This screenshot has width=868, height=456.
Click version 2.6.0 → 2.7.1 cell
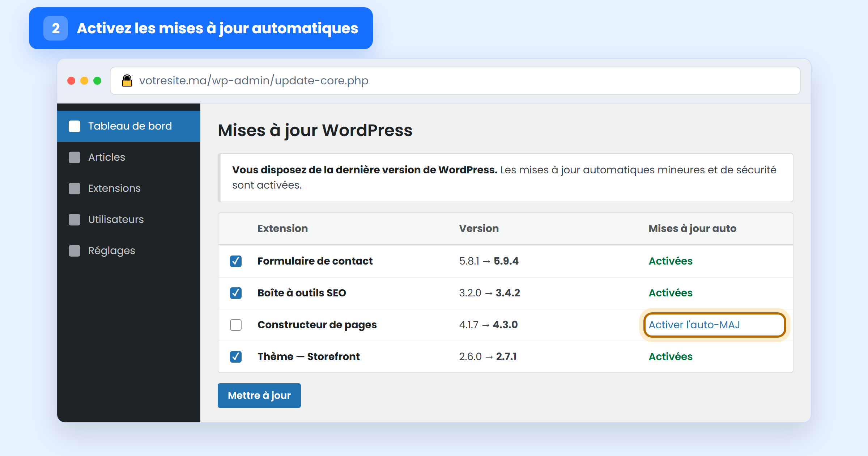pyautogui.click(x=488, y=357)
